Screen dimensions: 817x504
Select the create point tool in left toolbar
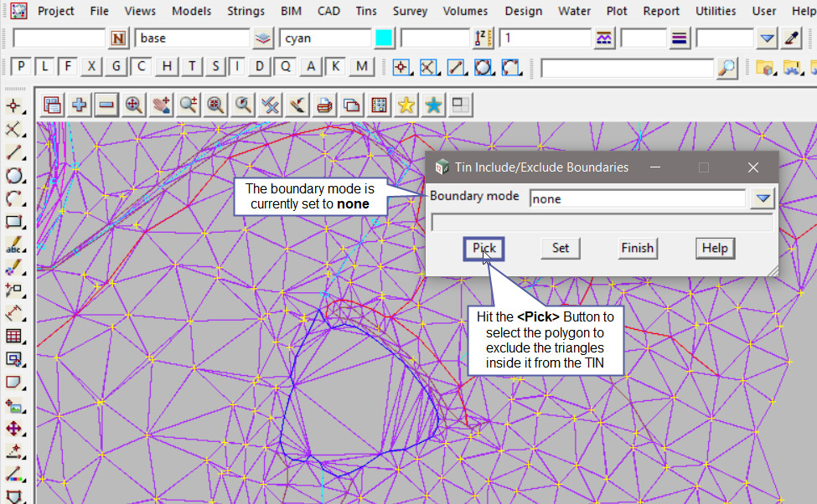[x=14, y=106]
